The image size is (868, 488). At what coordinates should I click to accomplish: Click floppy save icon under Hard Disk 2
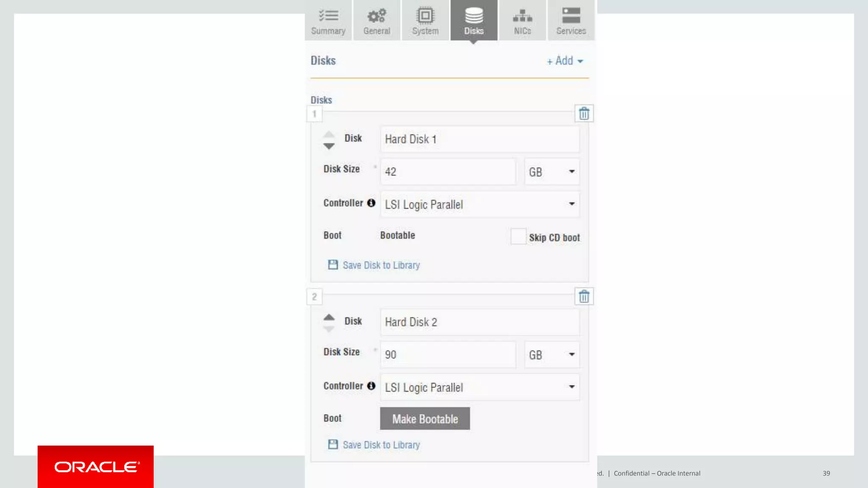click(x=333, y=444)
